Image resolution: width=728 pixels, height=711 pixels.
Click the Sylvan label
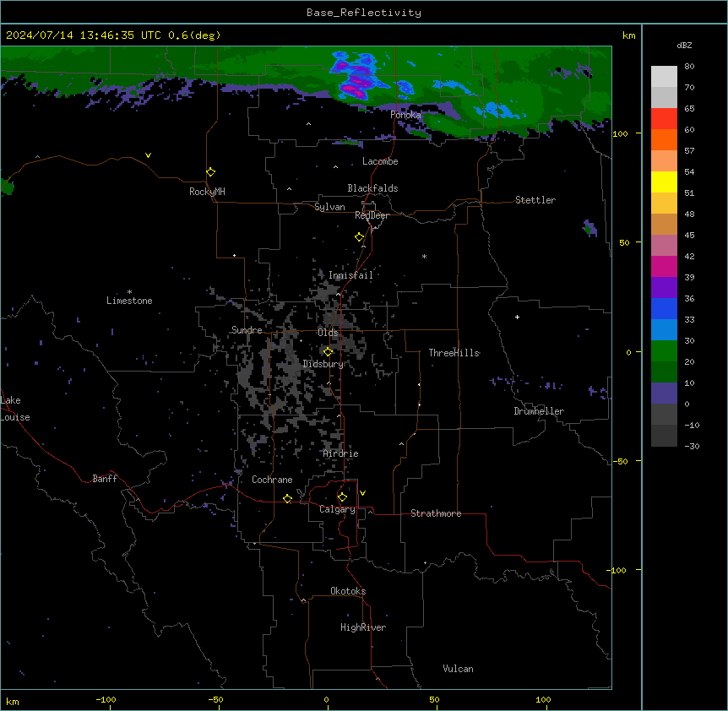[329, 207]
